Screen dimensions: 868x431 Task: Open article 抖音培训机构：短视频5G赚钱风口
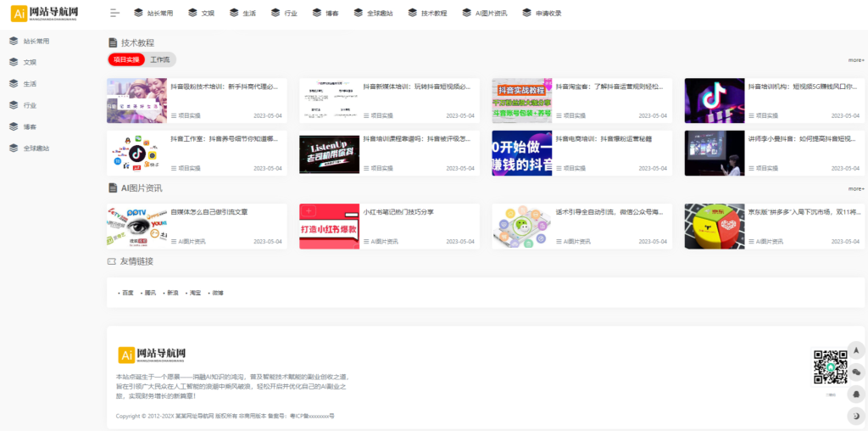(803, 87)
